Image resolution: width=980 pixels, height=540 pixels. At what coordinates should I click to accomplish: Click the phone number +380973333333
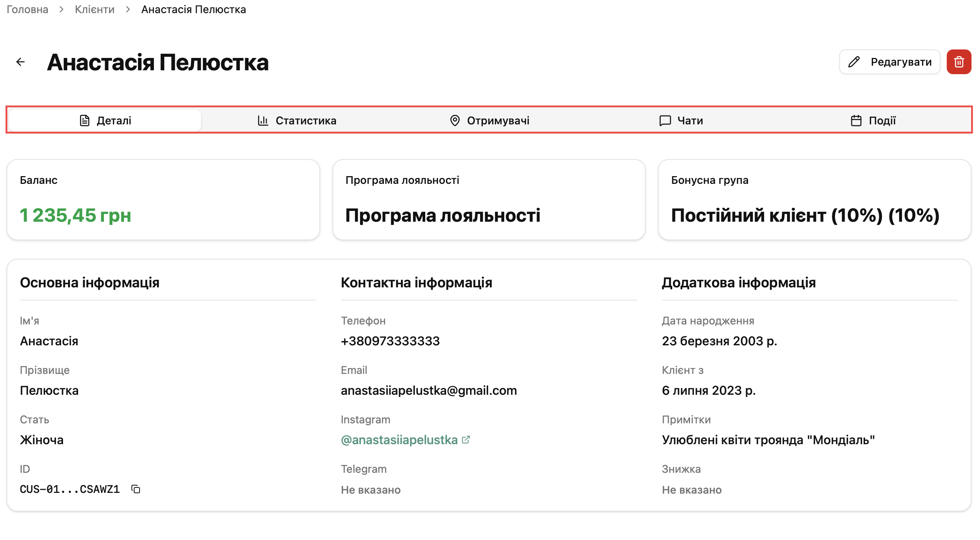pyautogui.click(x=390, y=341)
